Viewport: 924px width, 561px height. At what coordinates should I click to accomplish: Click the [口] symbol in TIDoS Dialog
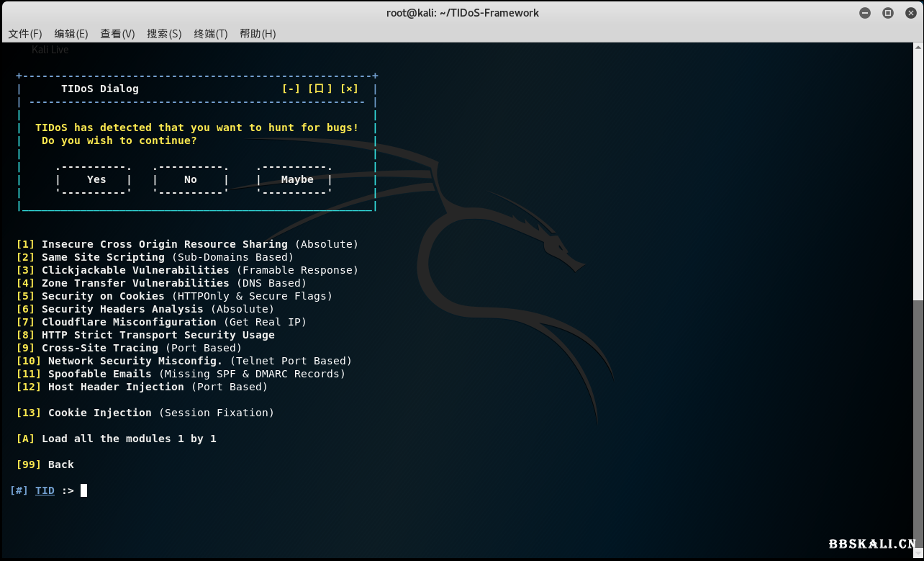320,89
